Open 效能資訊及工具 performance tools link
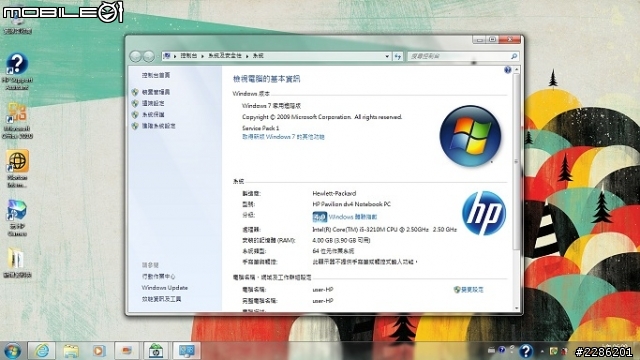The height and width of the screenshot is (360, 640). (x=162, y=299)
